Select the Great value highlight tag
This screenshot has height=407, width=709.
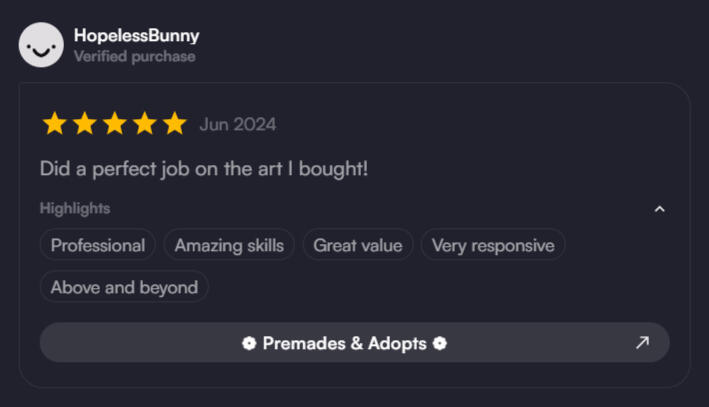pyautogui.click(x=358, y=245)
